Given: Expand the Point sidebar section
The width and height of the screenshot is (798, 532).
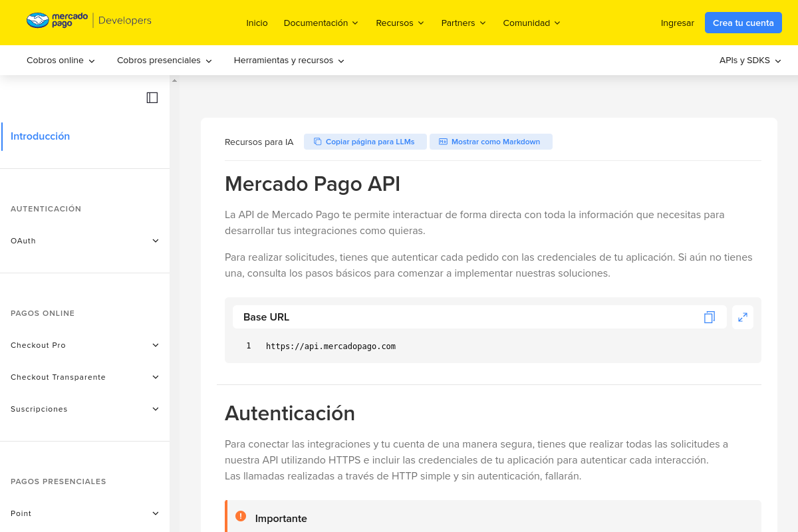Looking at the screenshot, I should click(85, 513).
